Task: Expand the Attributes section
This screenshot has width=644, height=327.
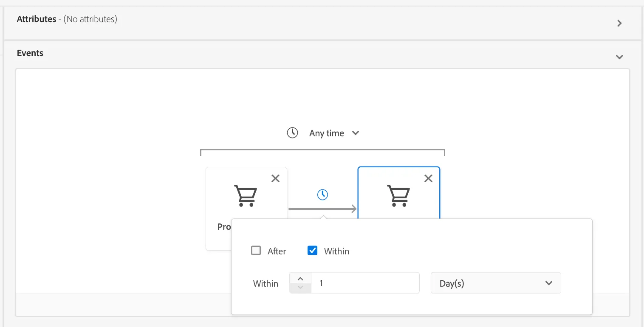Action: pyautogui.click(x=619, y=23)
